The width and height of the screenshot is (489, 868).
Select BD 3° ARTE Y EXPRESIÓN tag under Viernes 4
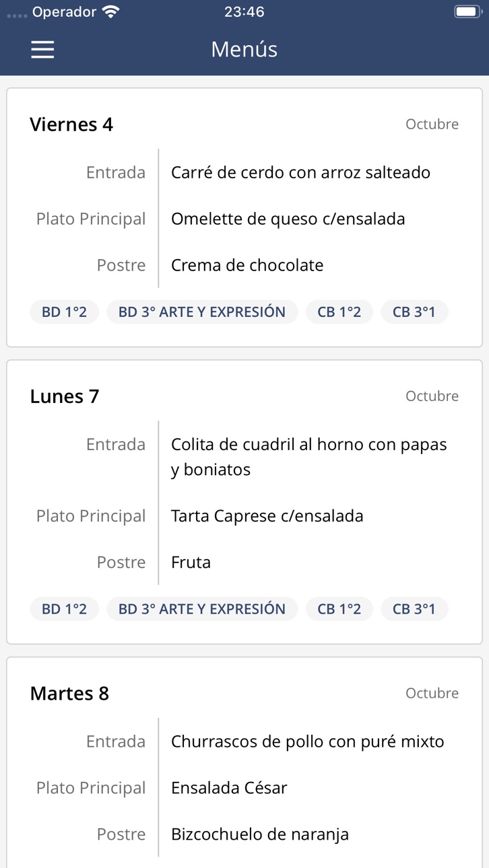202,312
